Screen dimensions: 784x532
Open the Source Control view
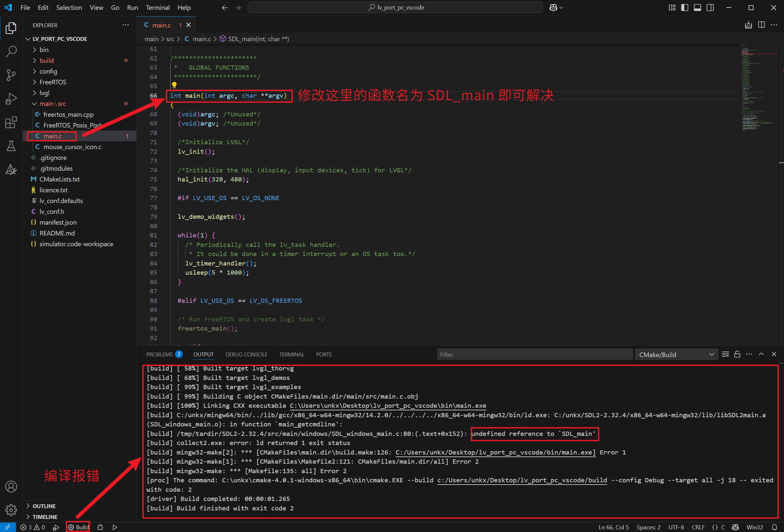[11, 75]
